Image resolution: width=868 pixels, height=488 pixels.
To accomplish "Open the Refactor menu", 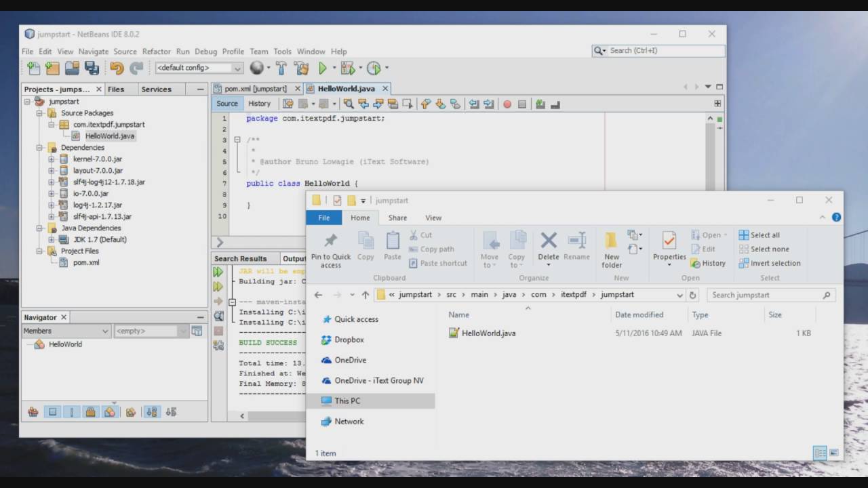I will pos(157,52).
